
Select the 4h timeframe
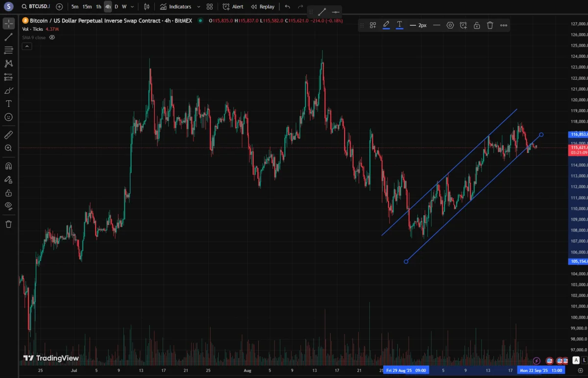(x=108, y=6)
